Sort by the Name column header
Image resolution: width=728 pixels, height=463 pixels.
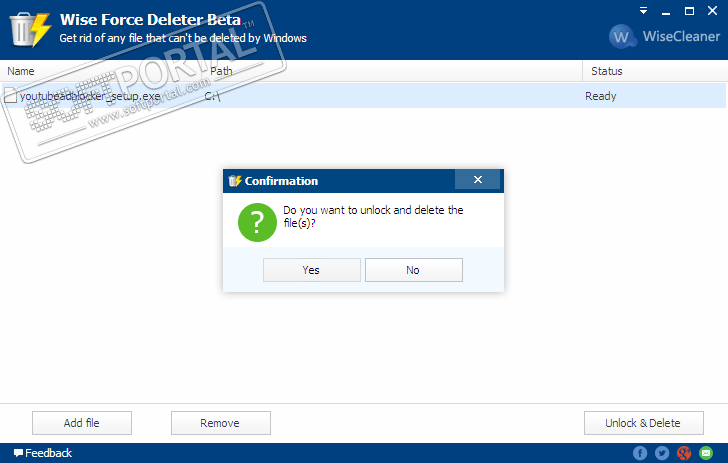click(x=21, y=71)
